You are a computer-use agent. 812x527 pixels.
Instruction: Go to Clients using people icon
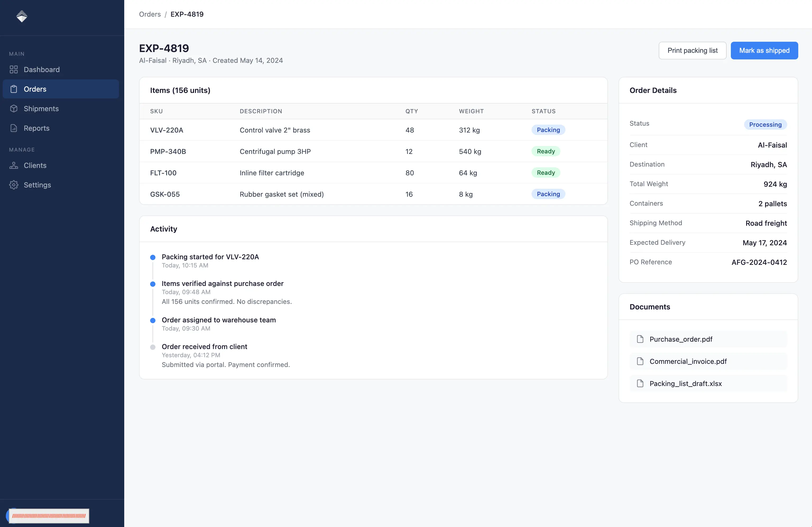[x=14, y=165]
